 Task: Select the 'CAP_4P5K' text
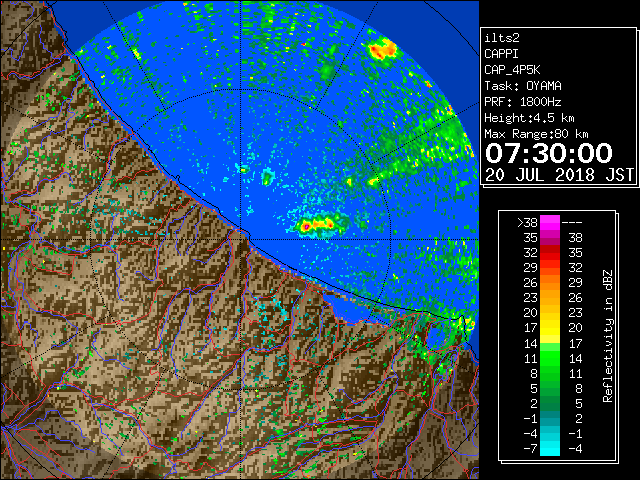click(x=512, y=70)
